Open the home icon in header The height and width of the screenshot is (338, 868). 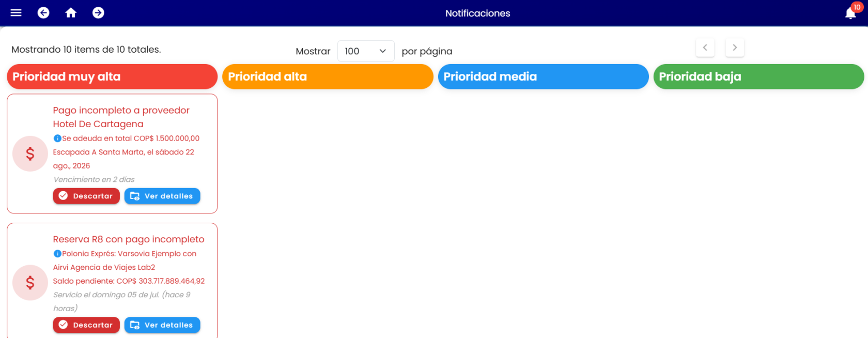pyautogui.click(x=71, y=13)
